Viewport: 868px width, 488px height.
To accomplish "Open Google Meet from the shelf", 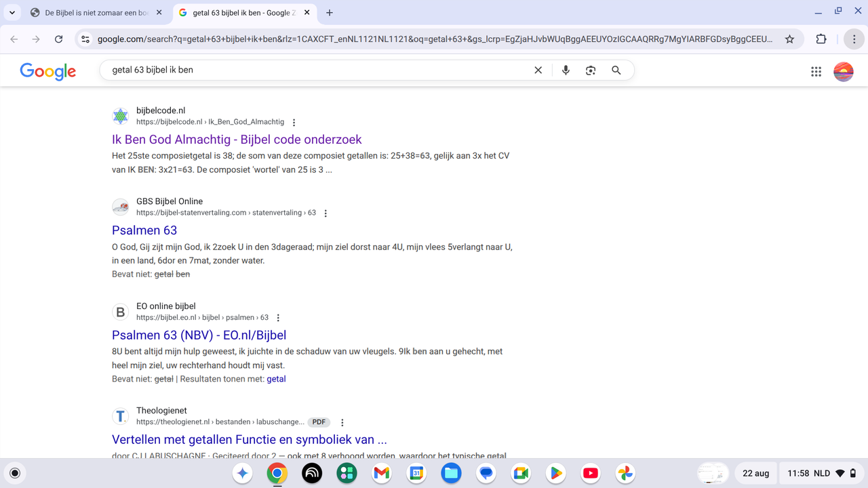I will click(521, 473).
